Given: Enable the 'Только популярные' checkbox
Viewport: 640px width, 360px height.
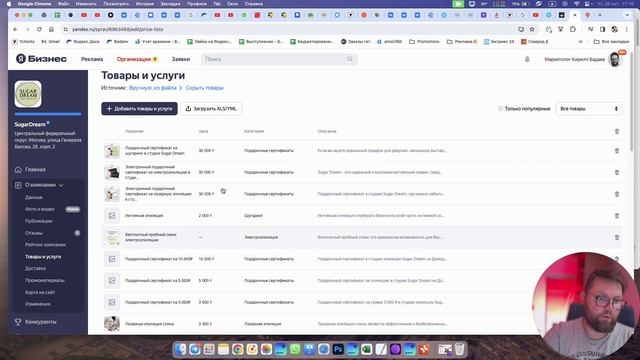Looking at the screenshot, I should [500, 109].
